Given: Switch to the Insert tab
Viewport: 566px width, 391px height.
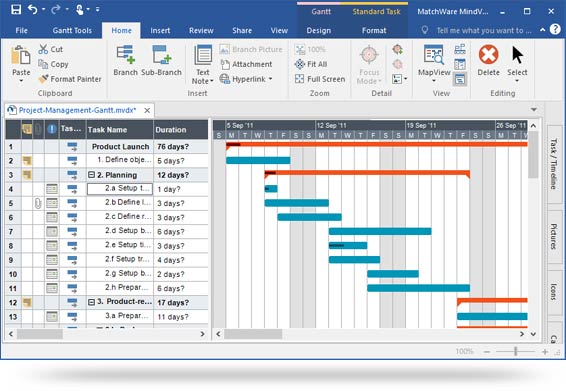Looking at the screenshot, I should pyautogui.click(x=160, y=30).
